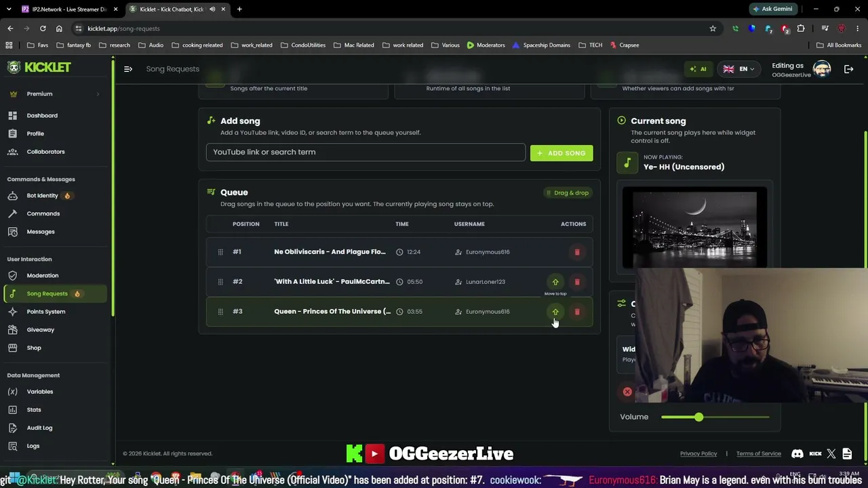Viewport: 868px width, 488px height.
Task: Bookmark this page with the star icon
Action: 713,28
